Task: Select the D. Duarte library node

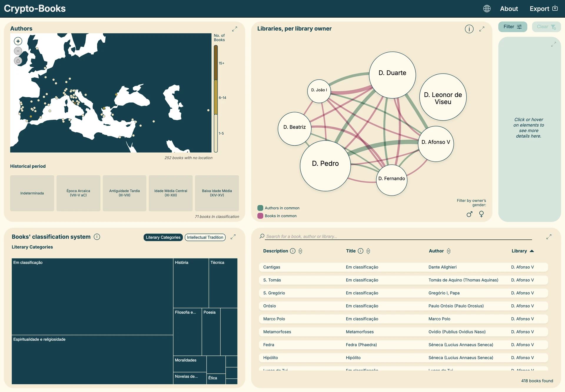Action: (x=392, y=75)
